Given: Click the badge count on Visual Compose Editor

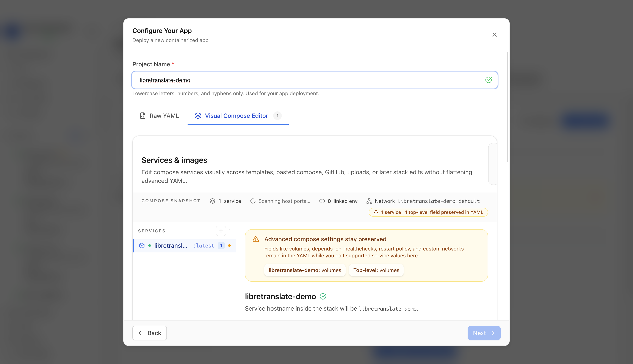Looking at the screenshot, I should (277, 115).
